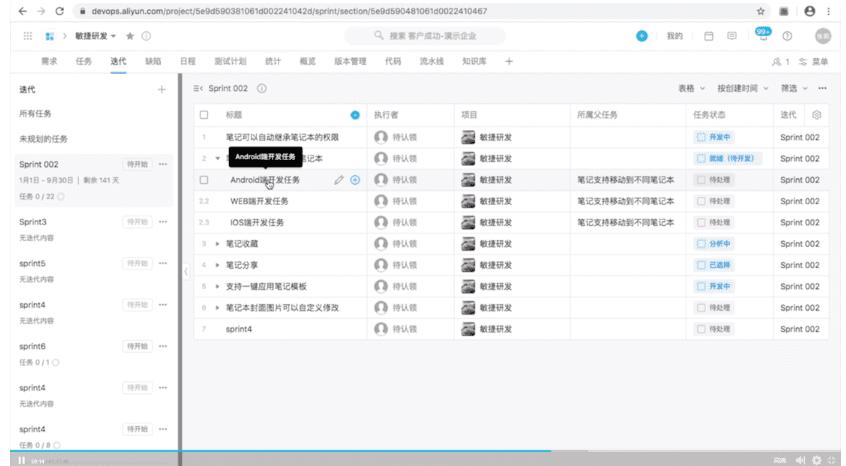846x466 pixels.
Task: Favorite the project with the star icon
Action: [x=130, y=36]
